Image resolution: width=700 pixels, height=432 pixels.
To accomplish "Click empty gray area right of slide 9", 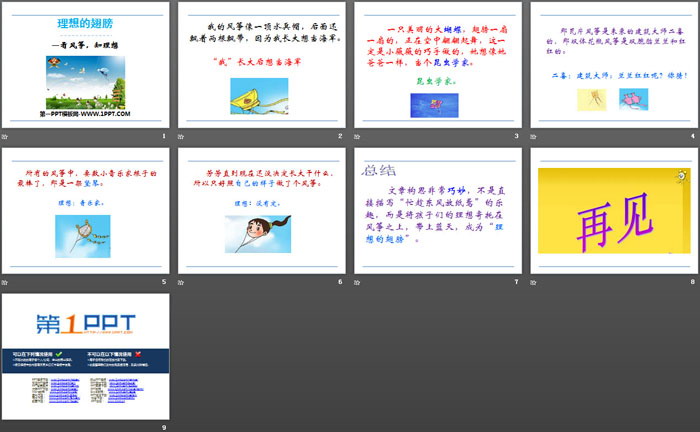I will tap(430, 360).
